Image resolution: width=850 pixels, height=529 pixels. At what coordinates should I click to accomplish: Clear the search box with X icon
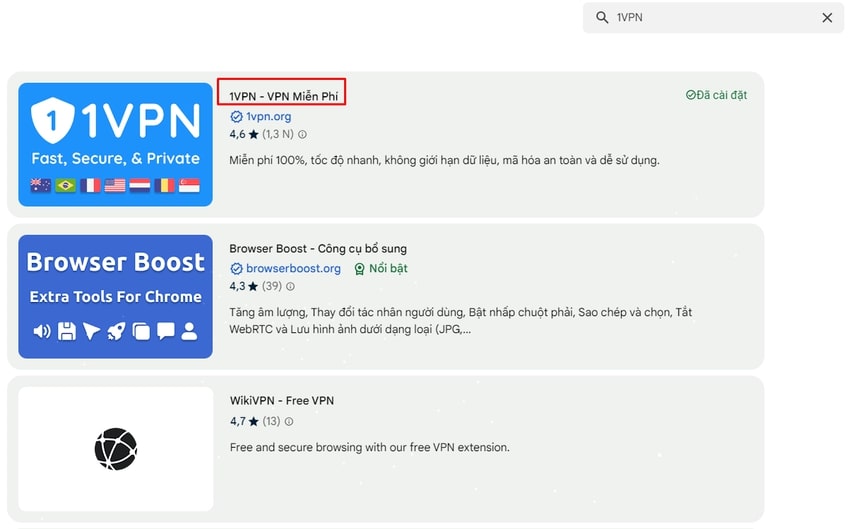827,18
